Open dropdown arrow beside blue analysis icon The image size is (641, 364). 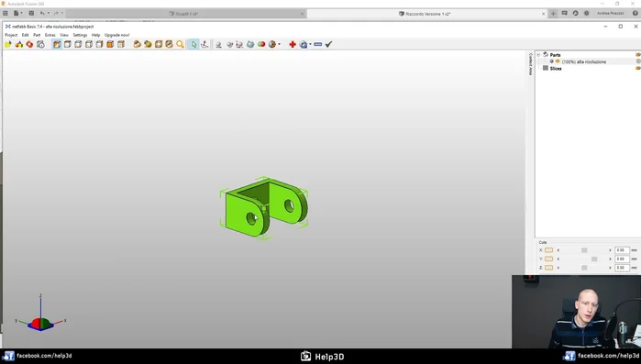pyautogui.click(x=310, y=44)
